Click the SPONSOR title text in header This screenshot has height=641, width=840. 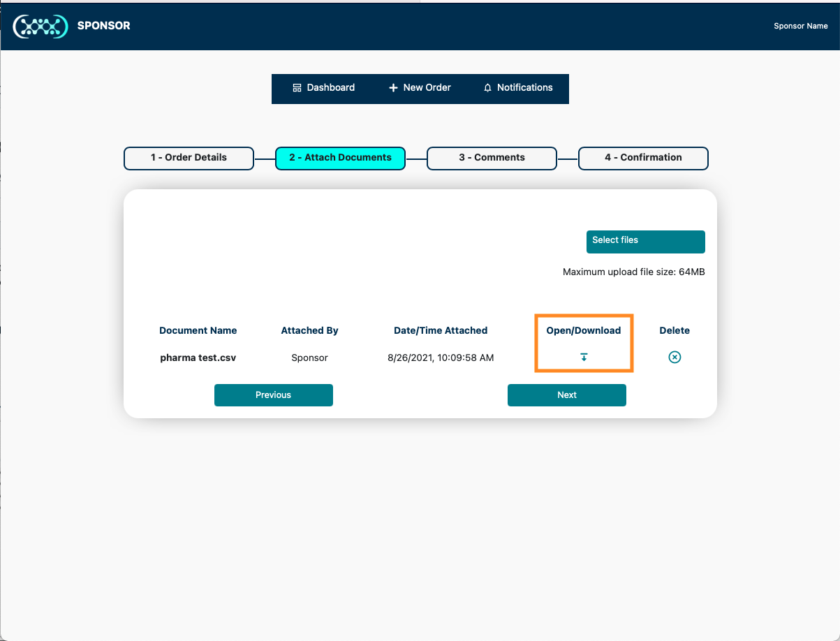[103, 26]
